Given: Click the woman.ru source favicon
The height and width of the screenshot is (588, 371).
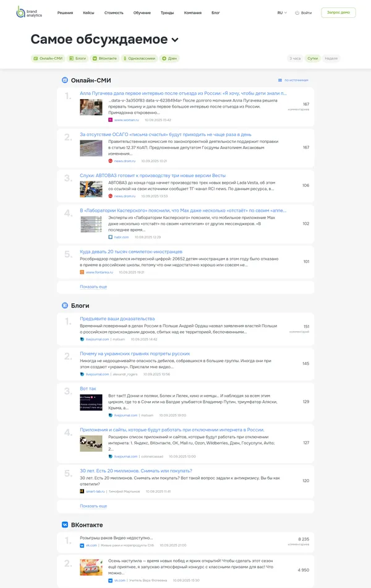Looking at the screenshot, I should click(x=111, y=120).
